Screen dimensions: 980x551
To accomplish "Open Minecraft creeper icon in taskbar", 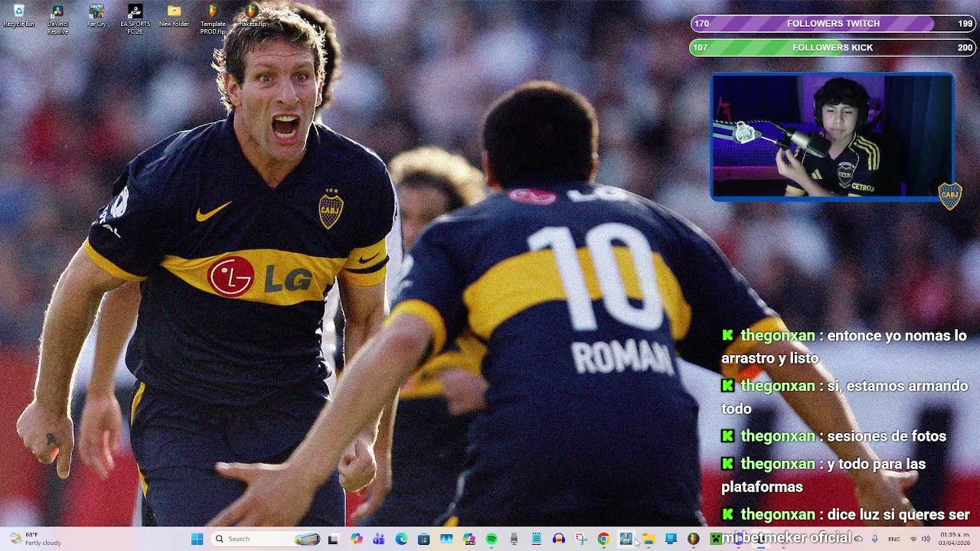I will 715,539.
